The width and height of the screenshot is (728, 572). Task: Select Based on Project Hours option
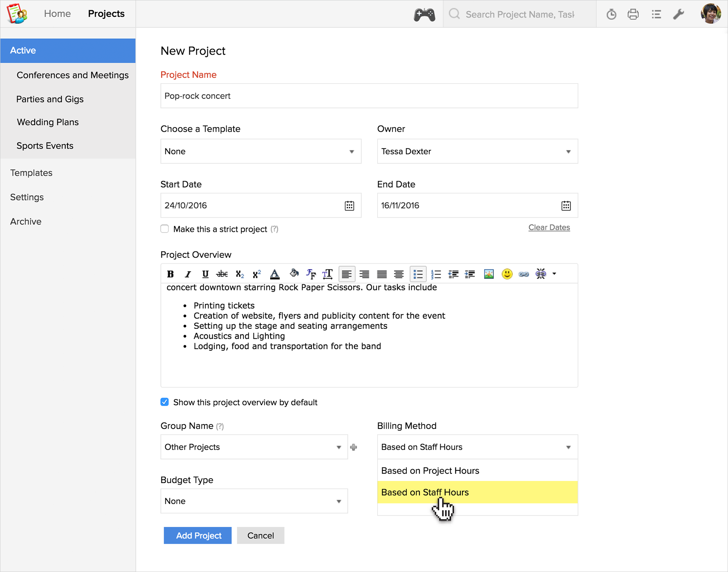click(x=430, y=471)
